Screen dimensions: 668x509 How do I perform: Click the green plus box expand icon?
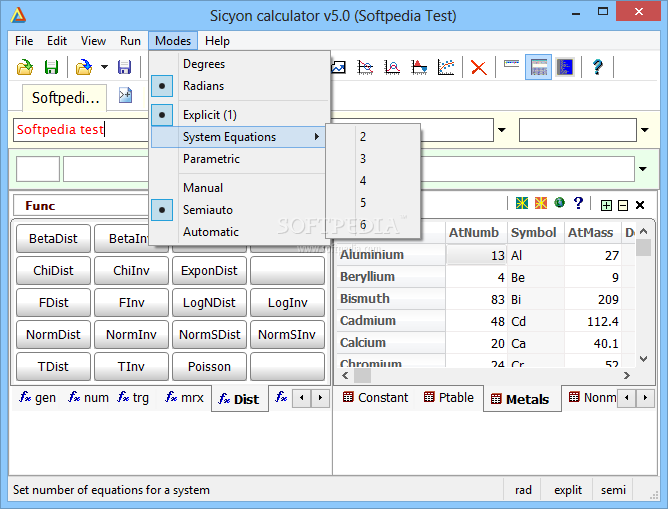(606, 206)
